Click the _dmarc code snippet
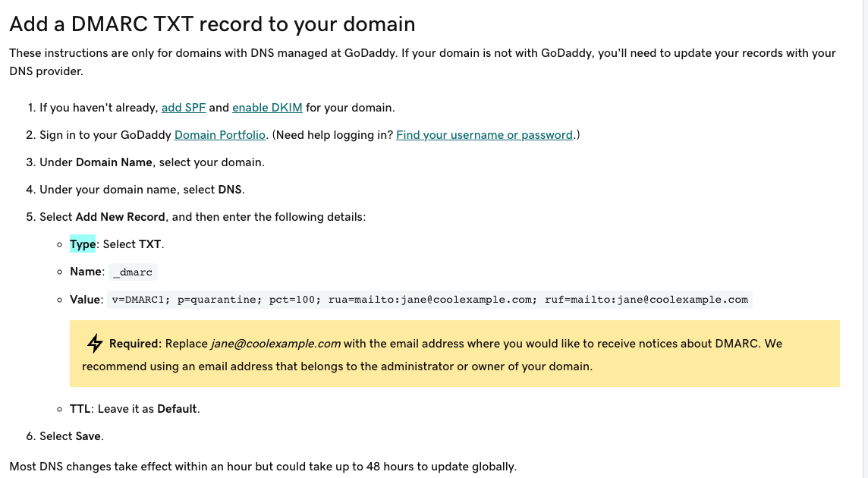 click(133, 272)
